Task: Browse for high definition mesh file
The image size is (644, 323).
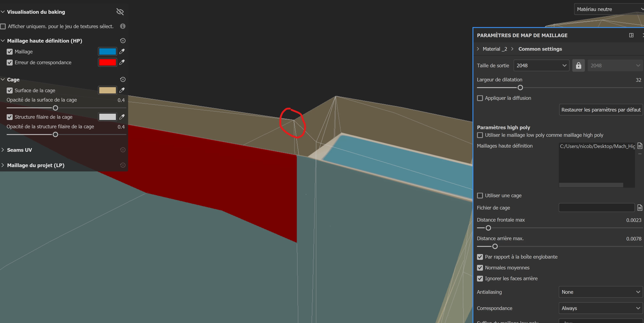Action: pyautogui.click(x=640, y=146)
